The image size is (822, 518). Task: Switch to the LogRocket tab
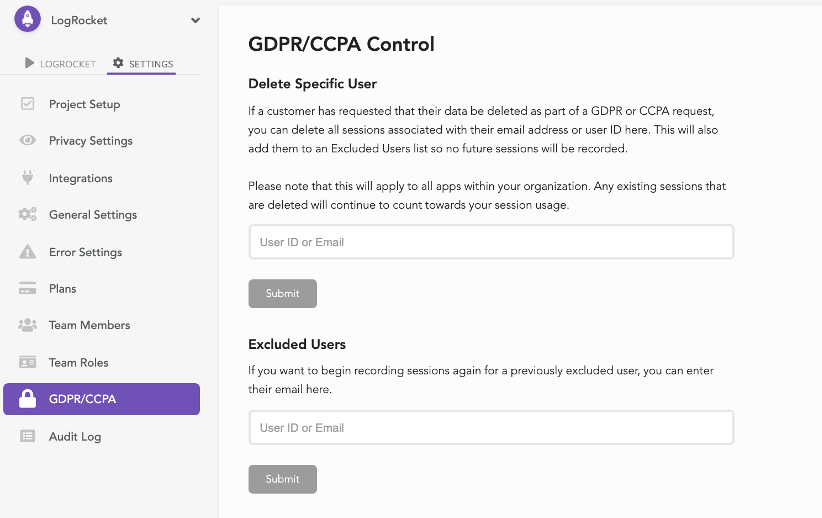(60, 64)
